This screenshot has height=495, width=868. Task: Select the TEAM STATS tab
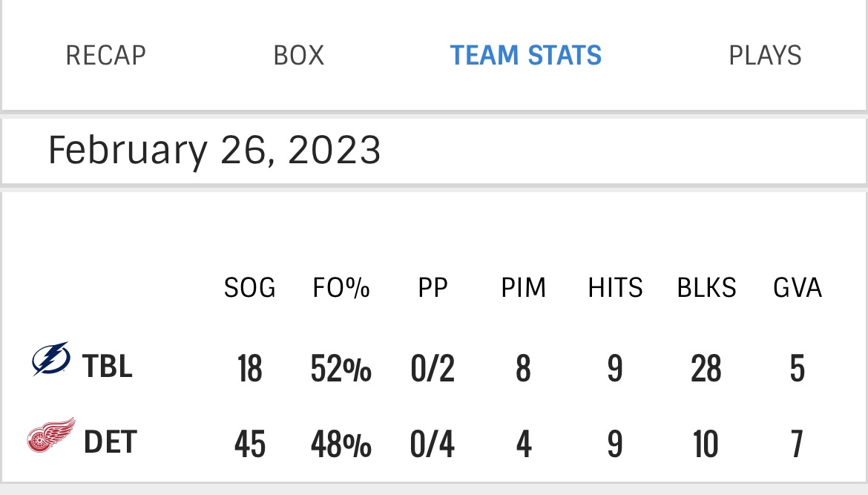(525, 56)
